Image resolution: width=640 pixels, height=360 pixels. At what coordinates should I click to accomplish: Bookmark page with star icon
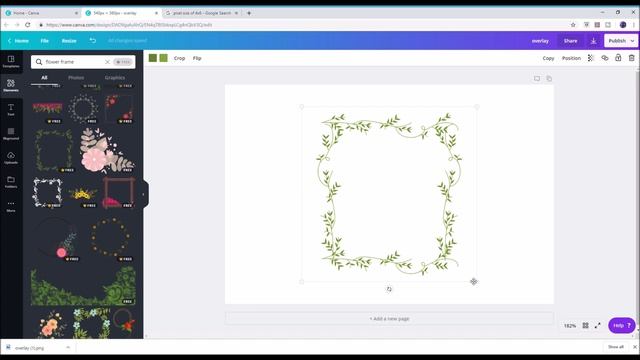click(x=573, y=25)
